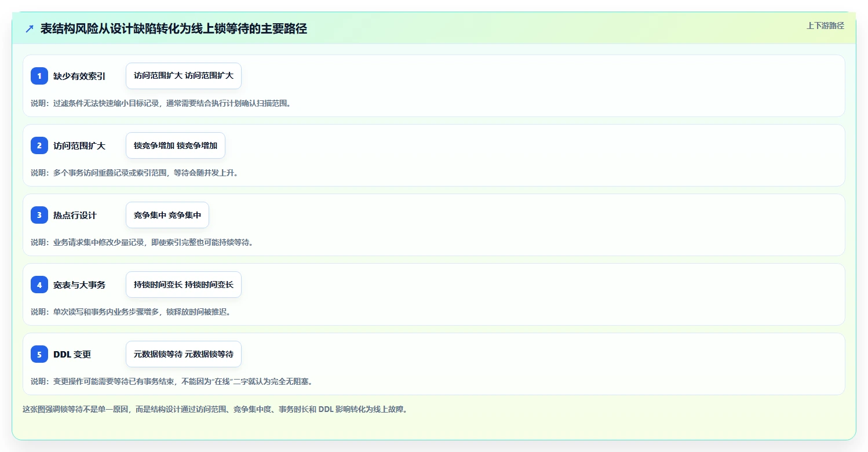This screenshot has width=868, height=452.
Task: Click the description starting 多个事务访问重叠记录
Action: pyautogui.click(x=134, y=173)
